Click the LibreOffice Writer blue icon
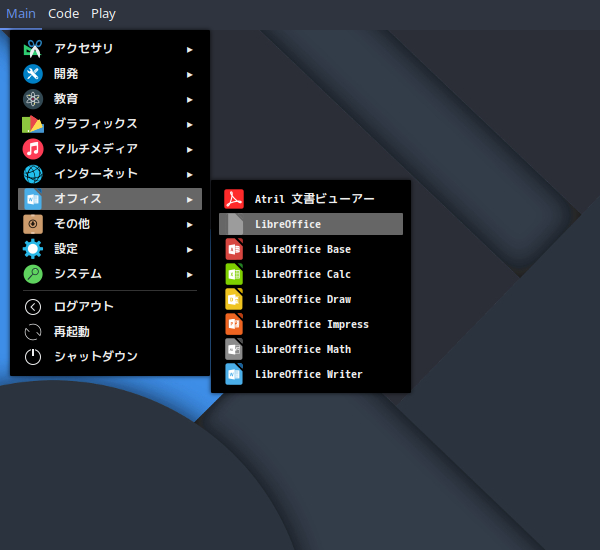This screenshot has width=600, height=550. (x=234, y=374)
